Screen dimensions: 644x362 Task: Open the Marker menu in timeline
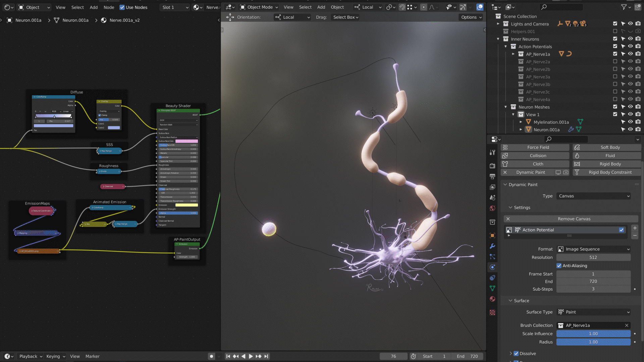(92, 356)
